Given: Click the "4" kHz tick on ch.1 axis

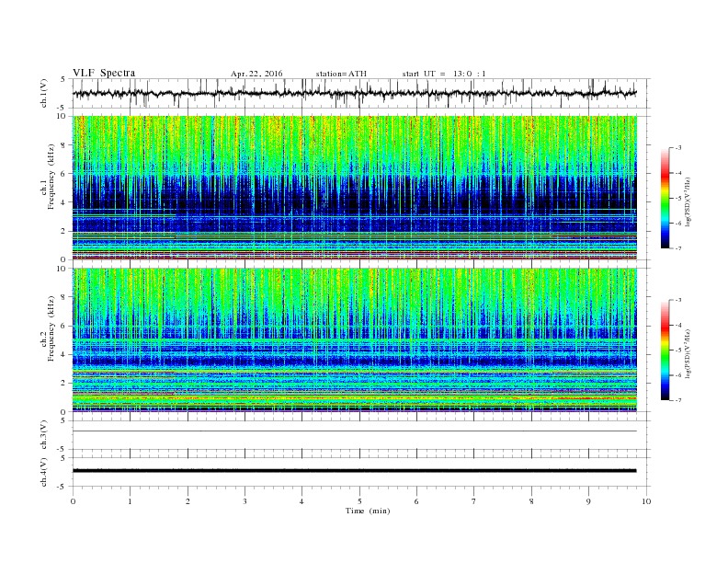Looking at the screenshot, I should 63,202.
